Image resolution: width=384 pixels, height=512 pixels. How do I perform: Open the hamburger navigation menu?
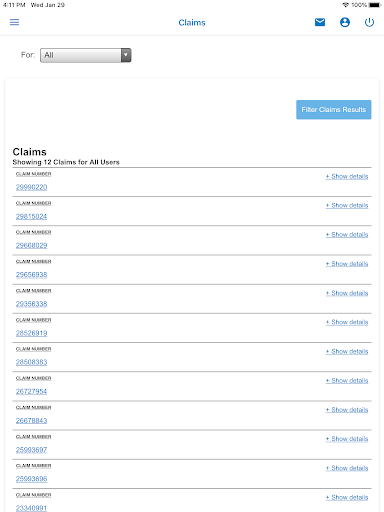14,22
